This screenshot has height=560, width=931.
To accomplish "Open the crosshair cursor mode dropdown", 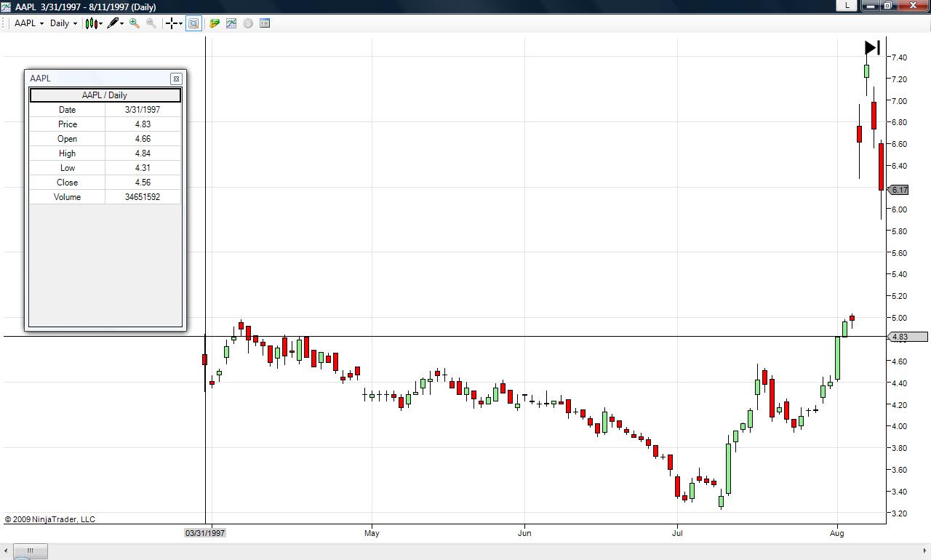I will click(174, 23).
